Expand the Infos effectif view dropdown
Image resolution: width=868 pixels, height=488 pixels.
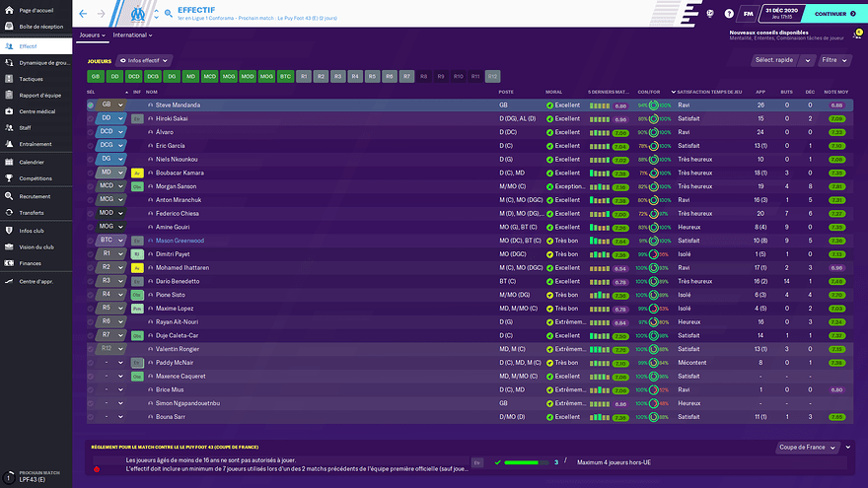pyautogui.click(x=144, y=60)
